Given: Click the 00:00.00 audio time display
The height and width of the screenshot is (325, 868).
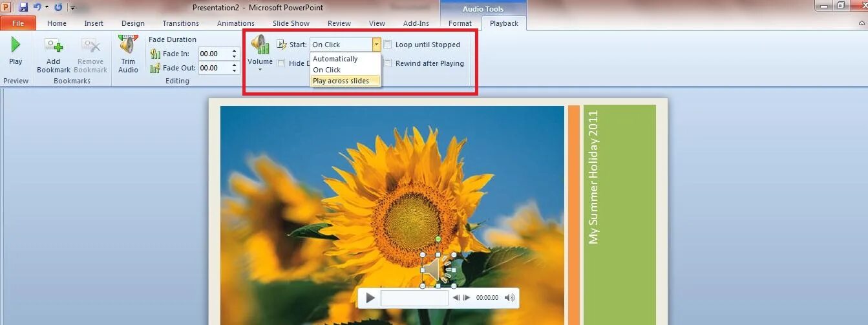Looking at the screenshot, I should tap(487, 298).
